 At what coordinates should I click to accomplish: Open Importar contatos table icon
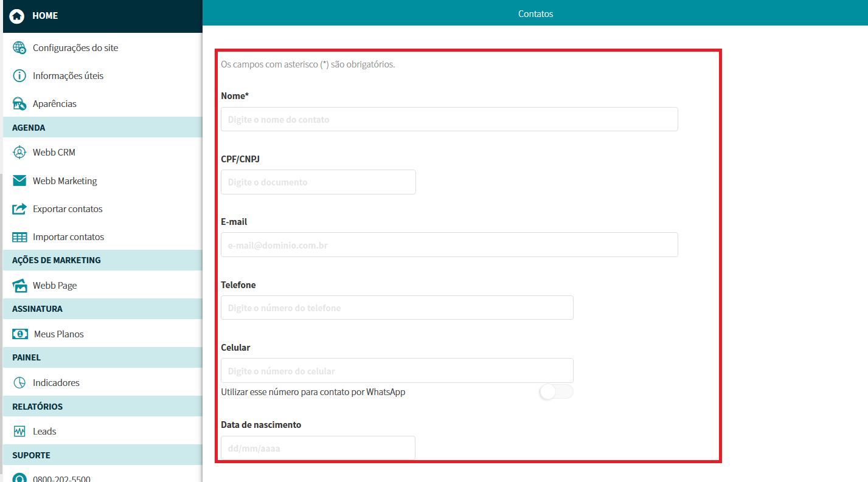19,237
